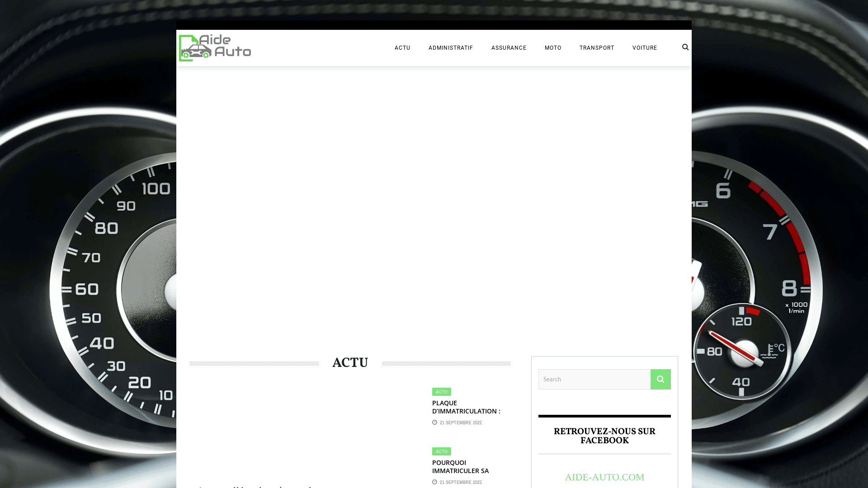
Task: Go to the ASSURANCE section
Action: (509, 48)
